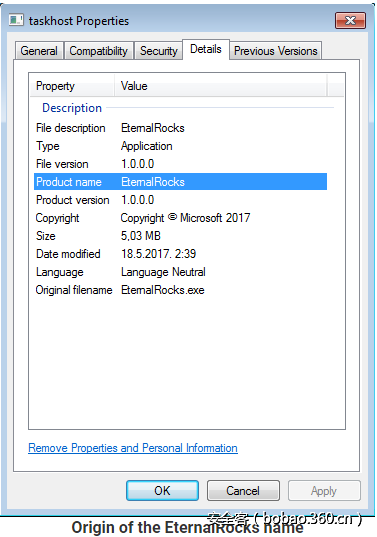This screenshot has width=377, height=537.
Task: Click the taskhost application icon in title bar
Action: point(16,20)
